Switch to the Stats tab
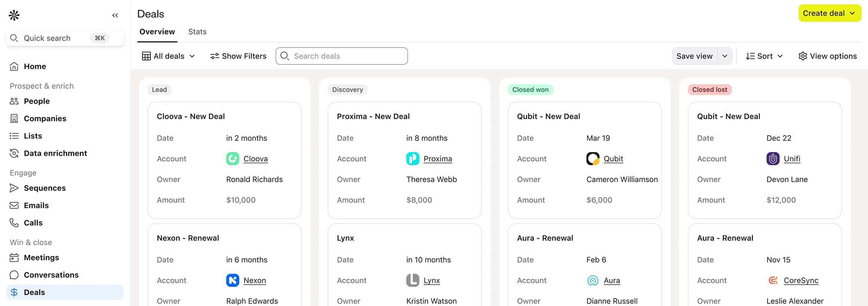868x306 pixels. tap(197, 32)
